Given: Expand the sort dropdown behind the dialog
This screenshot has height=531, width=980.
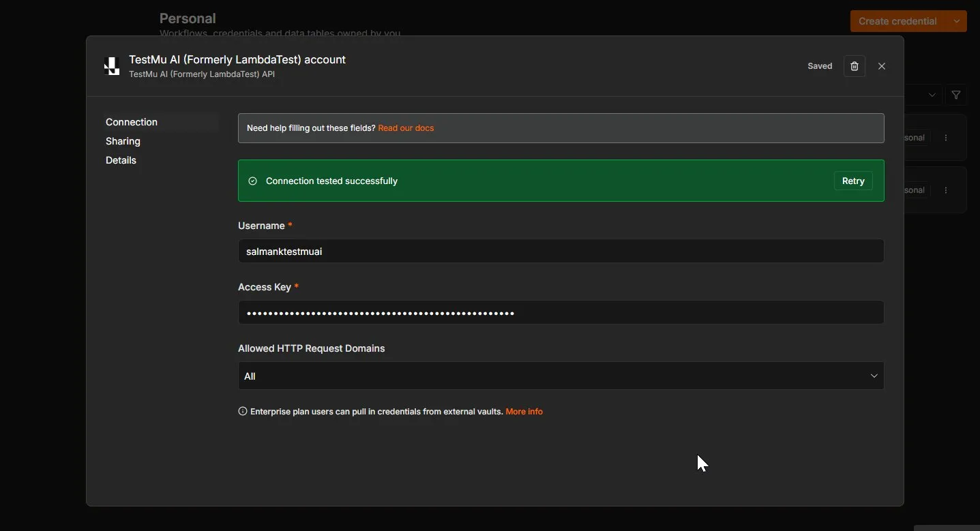Looking at the screenshot, I should tap(932, 95).
